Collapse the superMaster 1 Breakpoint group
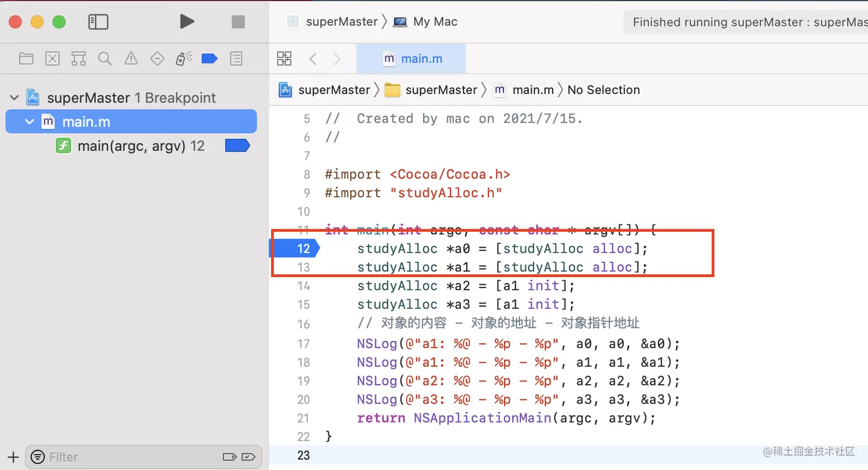 [14, 98]
